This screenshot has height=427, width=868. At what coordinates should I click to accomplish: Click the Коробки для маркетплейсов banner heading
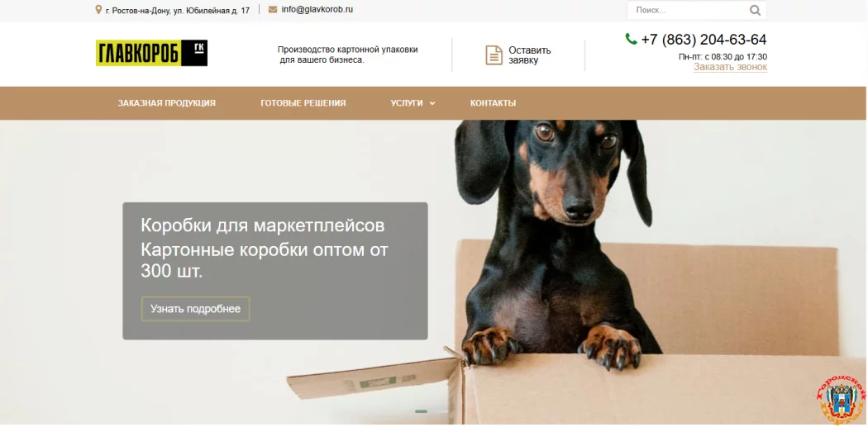click(x=262, y=225)
